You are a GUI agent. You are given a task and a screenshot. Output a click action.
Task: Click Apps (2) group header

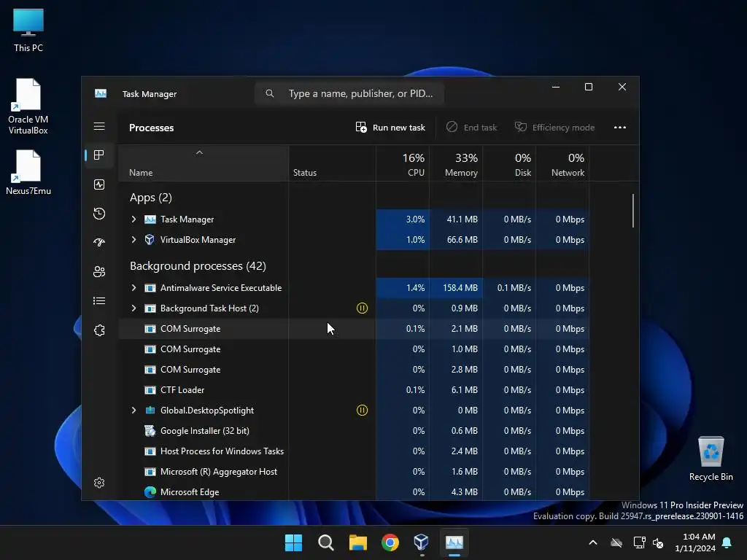(150, 197)
